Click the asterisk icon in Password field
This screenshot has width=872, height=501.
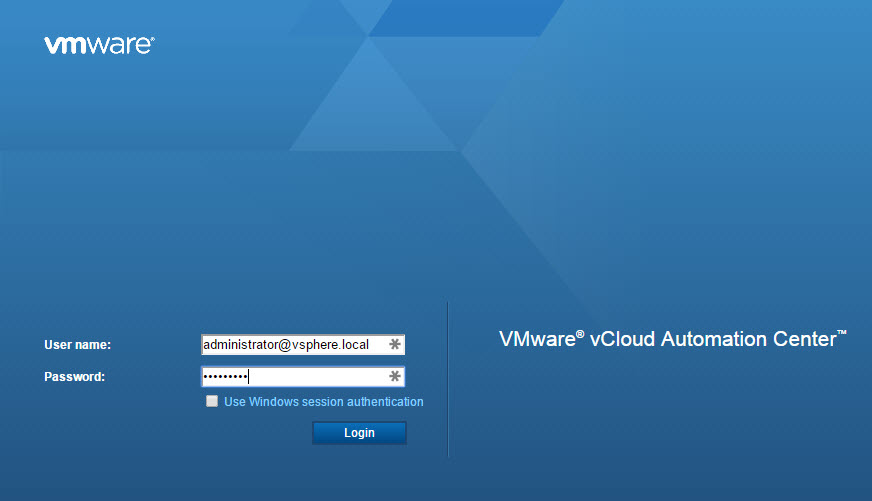(x=395, y=377)
